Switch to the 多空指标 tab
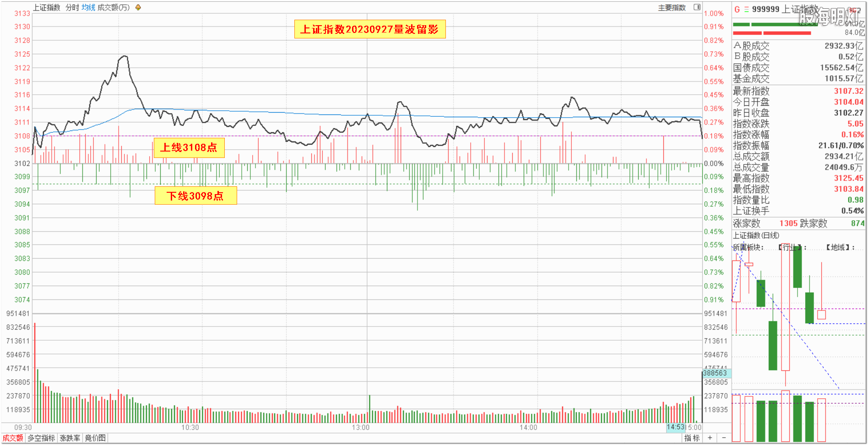 (x=41, y=438)
